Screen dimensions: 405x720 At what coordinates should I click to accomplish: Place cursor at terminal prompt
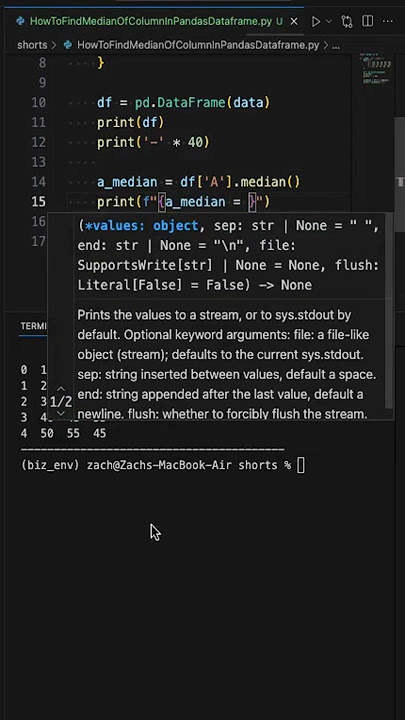(x=301, y=465)
